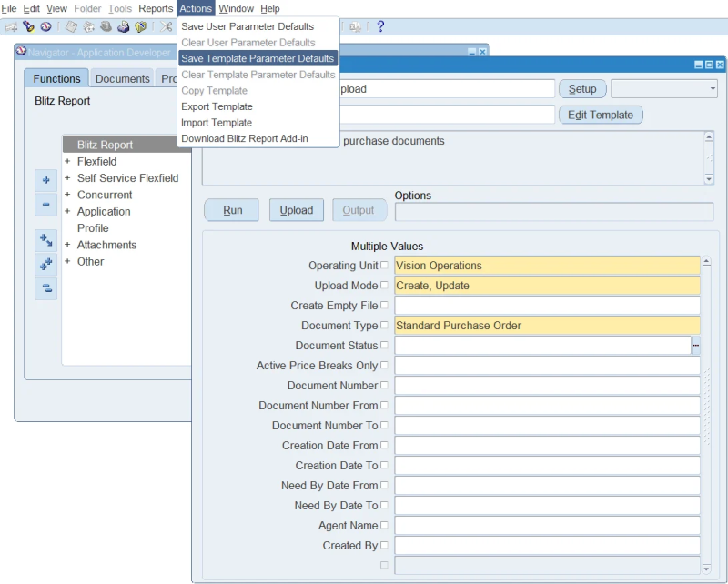Expand the Other tree node
Viewport: 728px width, 584px height.
click(x=67, y=261)
